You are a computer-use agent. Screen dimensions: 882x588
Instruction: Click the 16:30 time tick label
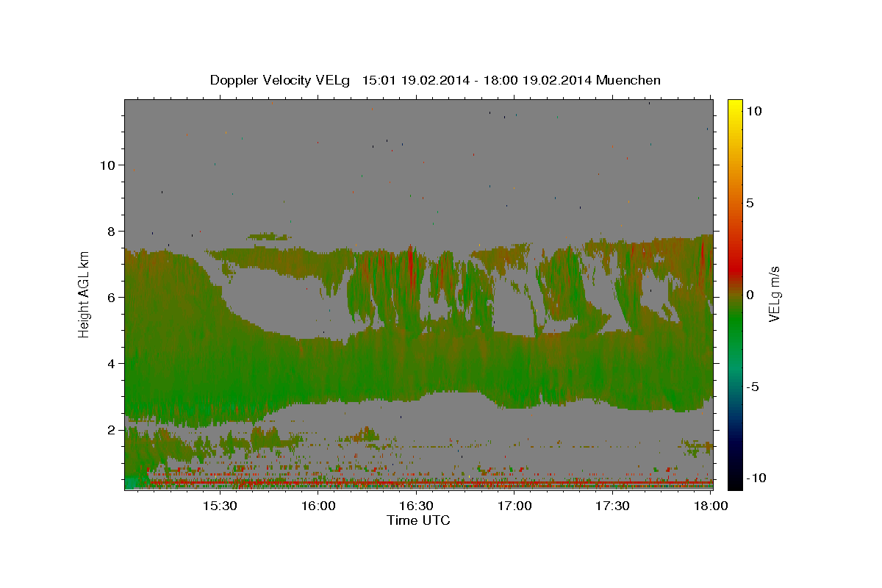point(416,506)
